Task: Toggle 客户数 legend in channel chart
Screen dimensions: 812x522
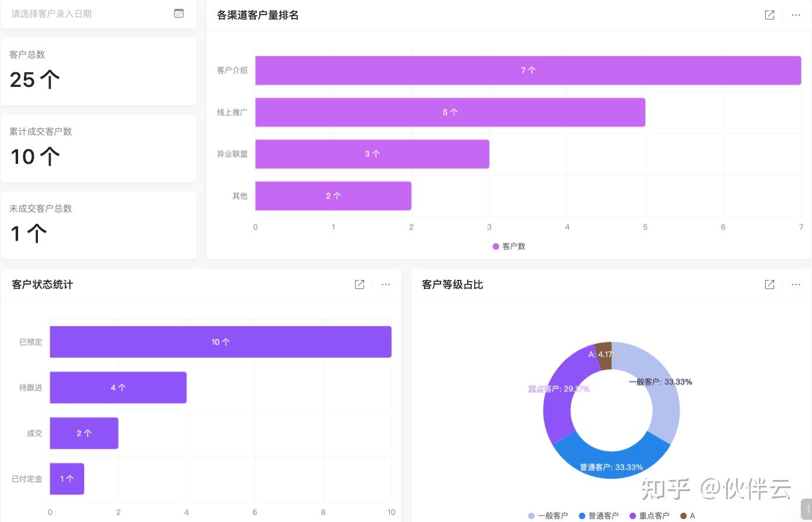Action: tap(509, 247)
